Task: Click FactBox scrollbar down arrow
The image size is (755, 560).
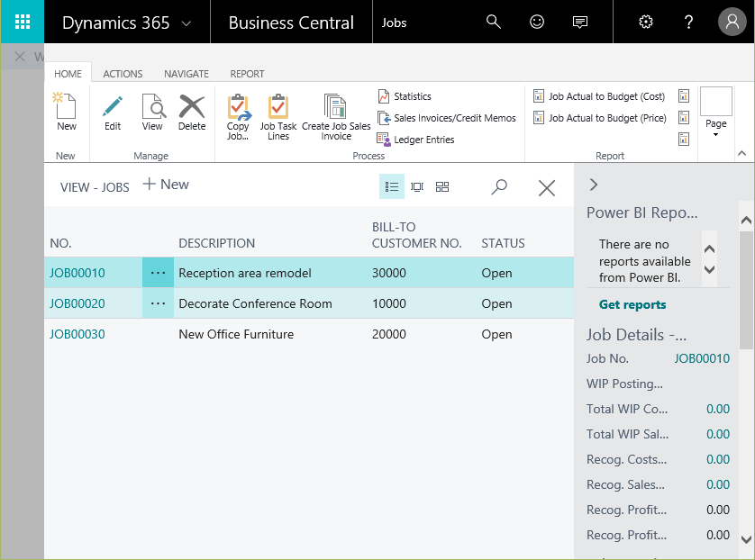Action: coord(746,539)
